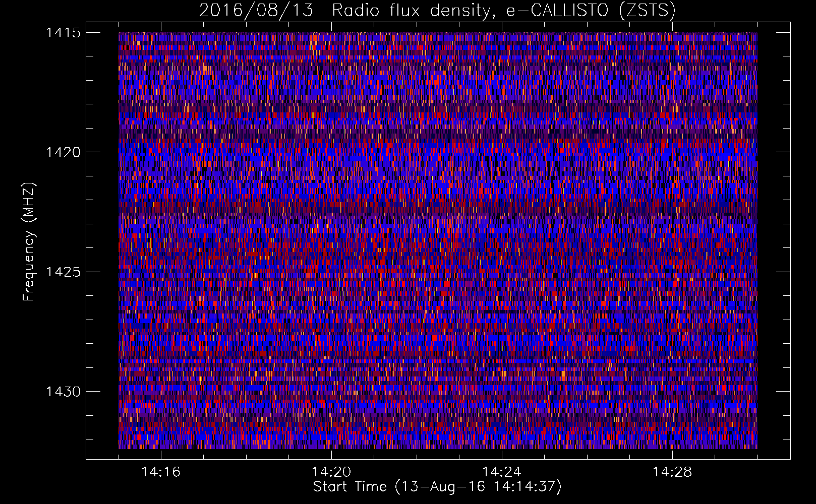The width and height of the screenshot is (816, 504).
Task: Click the 14:28 time tick label
Action: pos(672,472)
